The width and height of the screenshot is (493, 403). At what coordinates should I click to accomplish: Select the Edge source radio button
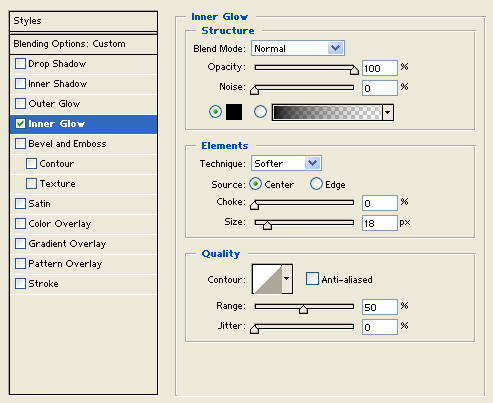point(316,184)
